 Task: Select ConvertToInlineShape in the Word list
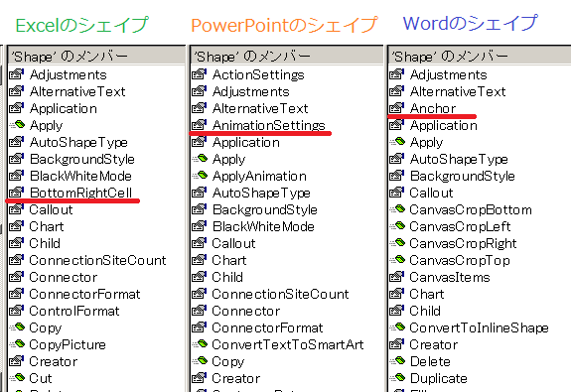[x=480, y=327]
